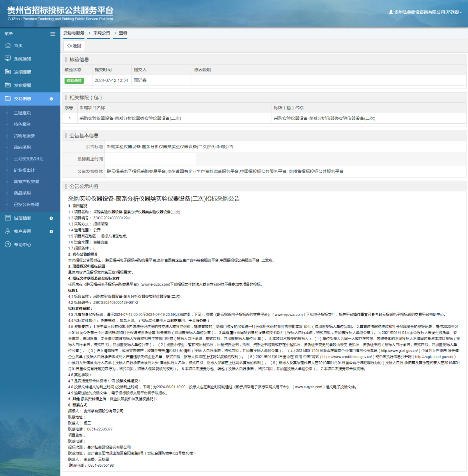
Task: Click the 货物与服务 breadcrumb link
Action: 74,33
